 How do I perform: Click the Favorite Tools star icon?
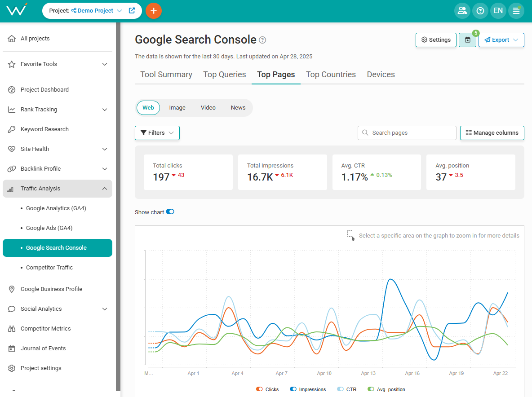point(12,64)
